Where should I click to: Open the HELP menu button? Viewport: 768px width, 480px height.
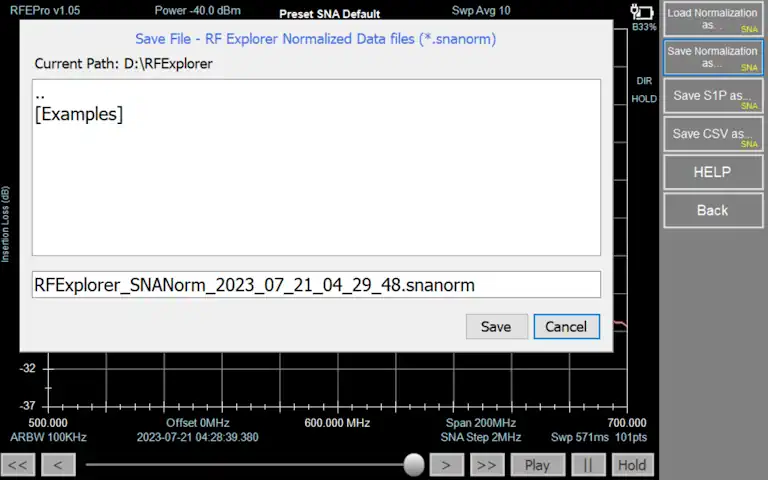(x=712, y=172)
